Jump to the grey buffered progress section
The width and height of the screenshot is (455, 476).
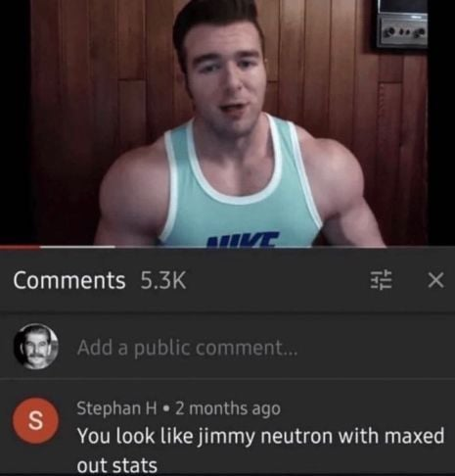coord(77,247)
